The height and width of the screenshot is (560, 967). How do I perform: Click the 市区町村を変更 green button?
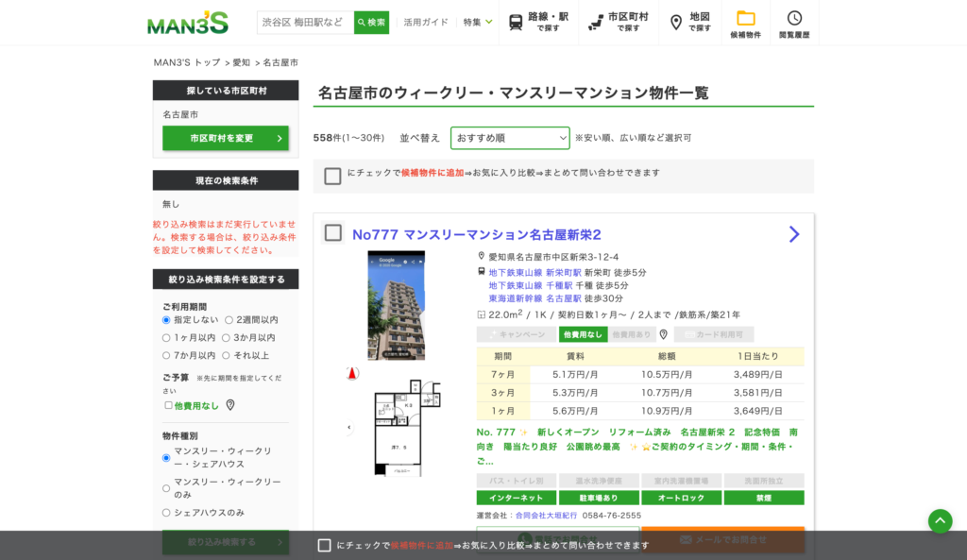tap(224, 138)
